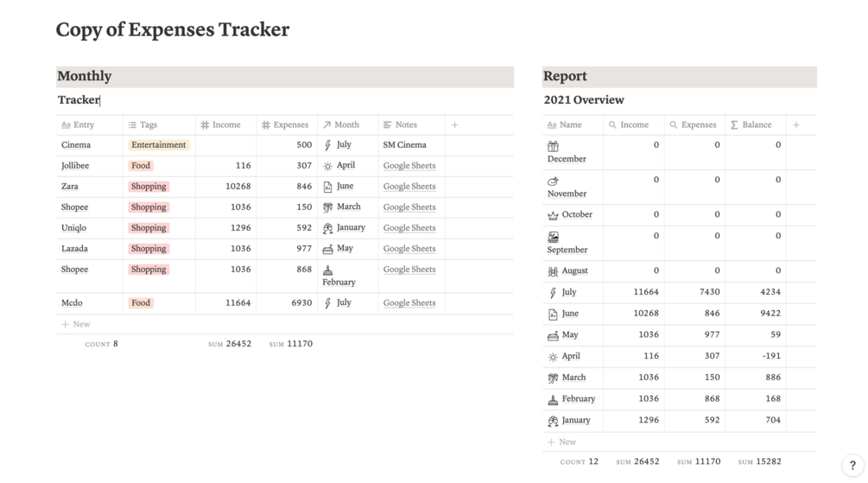Click the SM Cinema notes cell

(411, 145)
